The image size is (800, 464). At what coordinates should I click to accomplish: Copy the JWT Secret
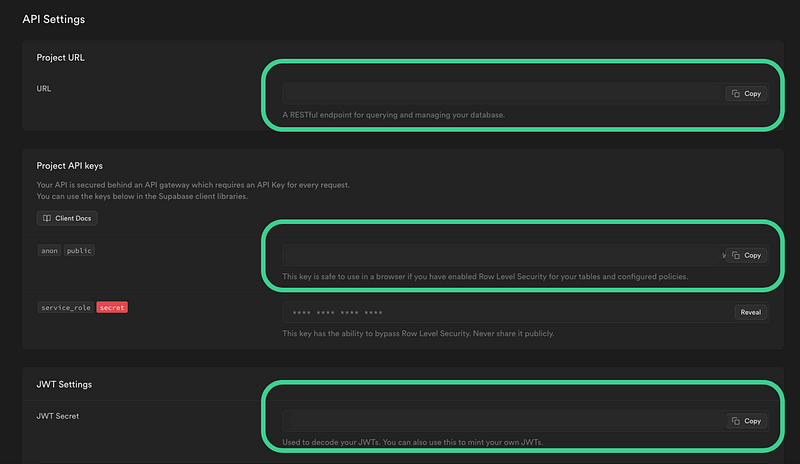[746, 421]
